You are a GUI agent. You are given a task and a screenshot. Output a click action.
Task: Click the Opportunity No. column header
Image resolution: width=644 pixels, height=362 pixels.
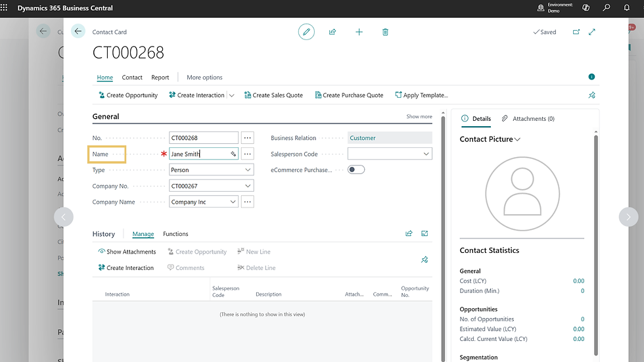415,292
